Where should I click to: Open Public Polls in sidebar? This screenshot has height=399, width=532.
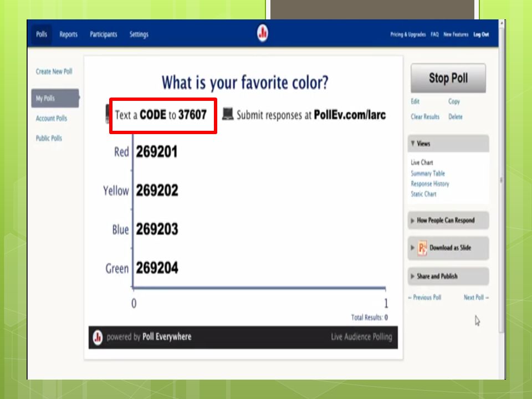click(49, 138)
